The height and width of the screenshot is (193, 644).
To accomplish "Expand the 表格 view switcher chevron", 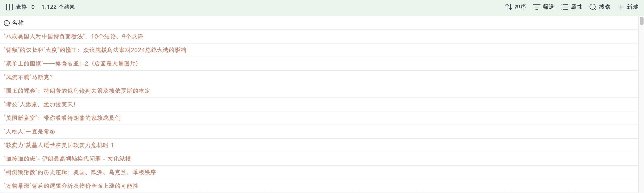I will (33, 7).
